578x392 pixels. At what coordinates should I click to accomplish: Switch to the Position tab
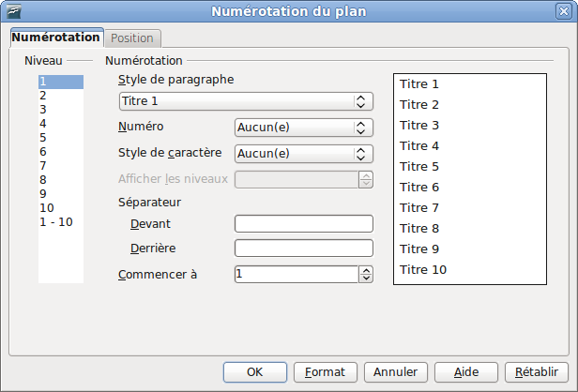(x=132, y=38)
